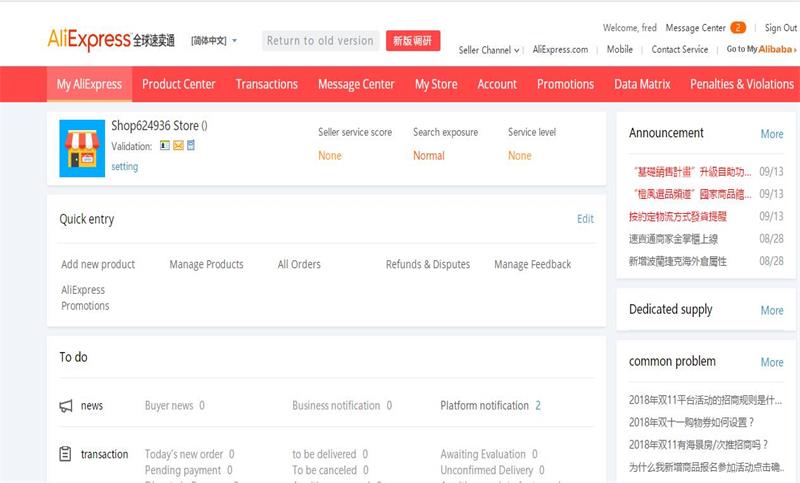Click to be delivered count
Viewport: 800px width, 483px height.
(x=365, y=454)
